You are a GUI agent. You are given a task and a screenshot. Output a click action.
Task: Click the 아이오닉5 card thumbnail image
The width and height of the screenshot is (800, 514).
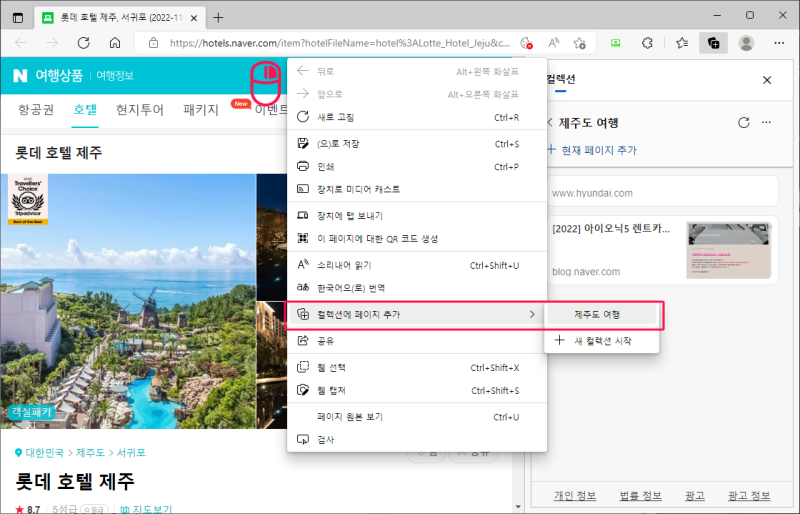729,250
